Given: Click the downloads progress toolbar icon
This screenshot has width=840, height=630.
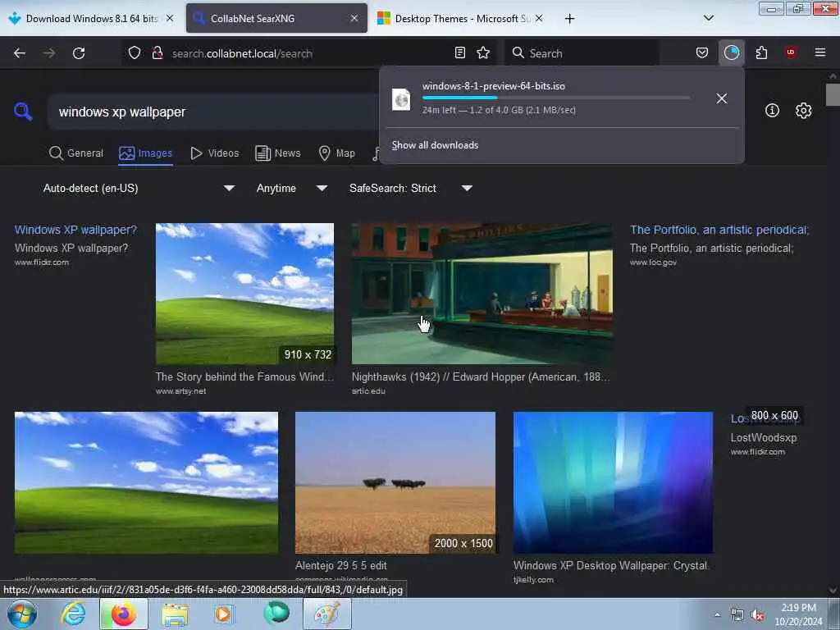Looking at the screenshot, I should click(x=731, y=52).
